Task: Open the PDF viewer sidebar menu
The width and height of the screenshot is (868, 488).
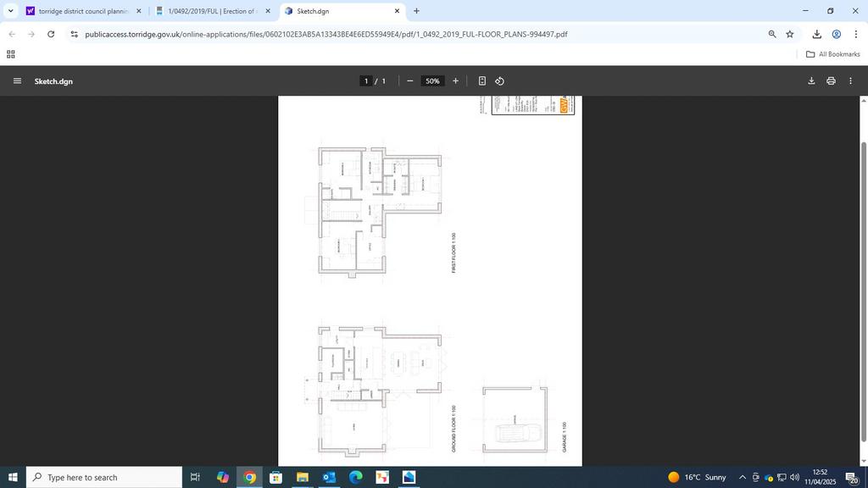Action: tap(17, 80)
